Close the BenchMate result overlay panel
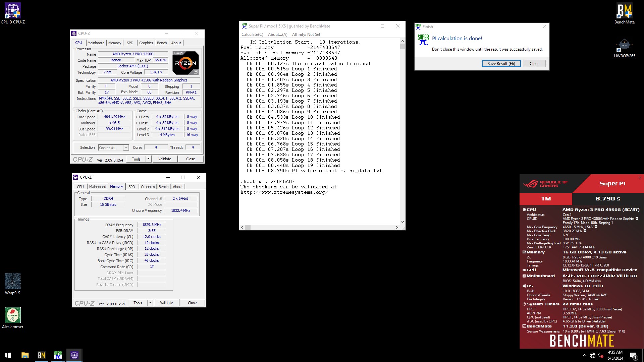 pos(640,178)
